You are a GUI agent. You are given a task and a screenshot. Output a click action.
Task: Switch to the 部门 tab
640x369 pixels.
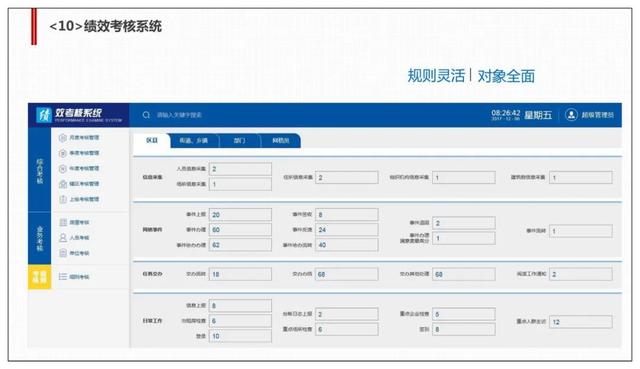(x=240, y=140)
